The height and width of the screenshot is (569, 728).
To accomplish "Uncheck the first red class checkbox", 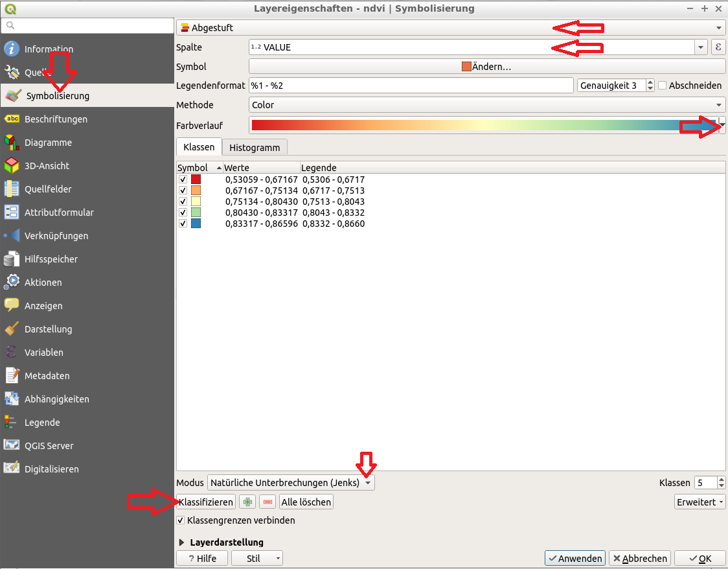I will pos(183,180).
